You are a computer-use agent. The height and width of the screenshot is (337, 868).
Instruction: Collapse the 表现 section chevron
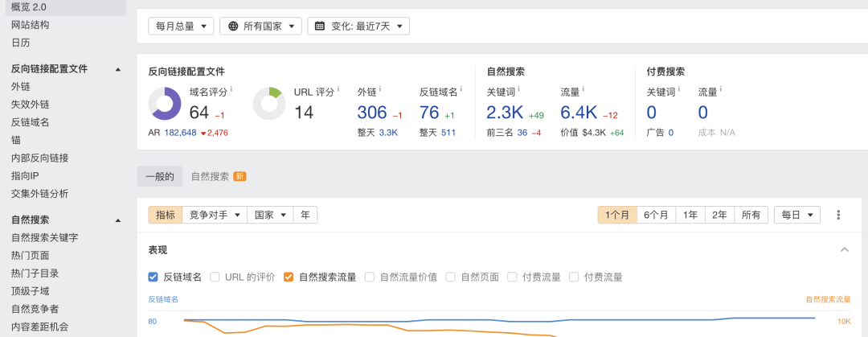(x=844, y=249)
